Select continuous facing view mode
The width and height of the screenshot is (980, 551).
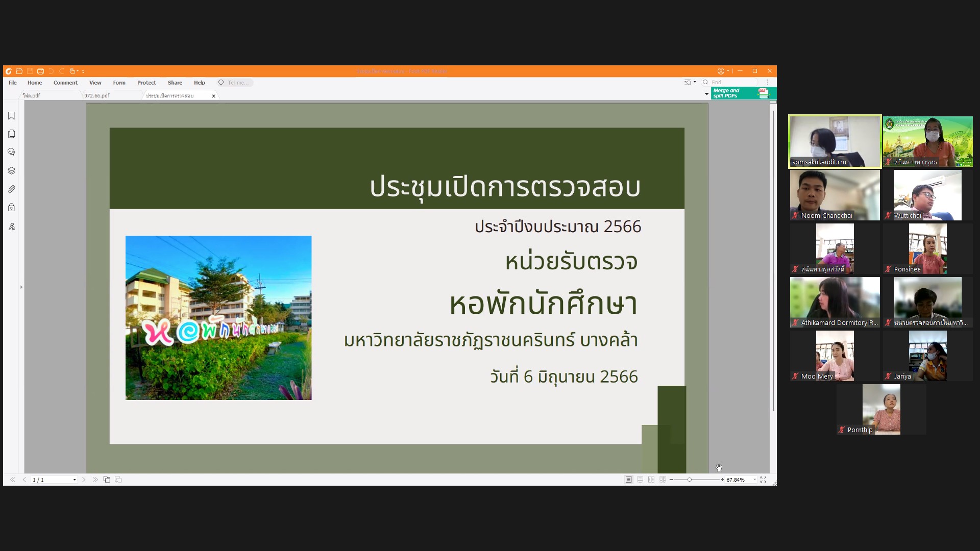[663, 480]
